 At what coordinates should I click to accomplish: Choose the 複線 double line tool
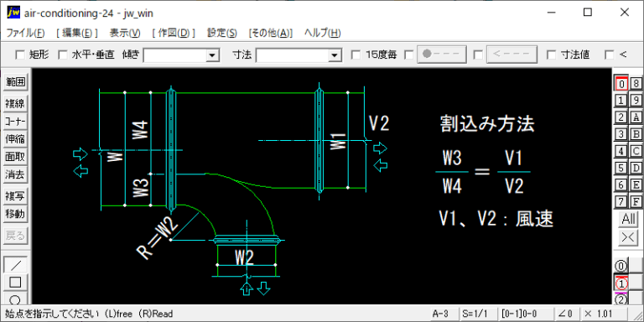16,104
